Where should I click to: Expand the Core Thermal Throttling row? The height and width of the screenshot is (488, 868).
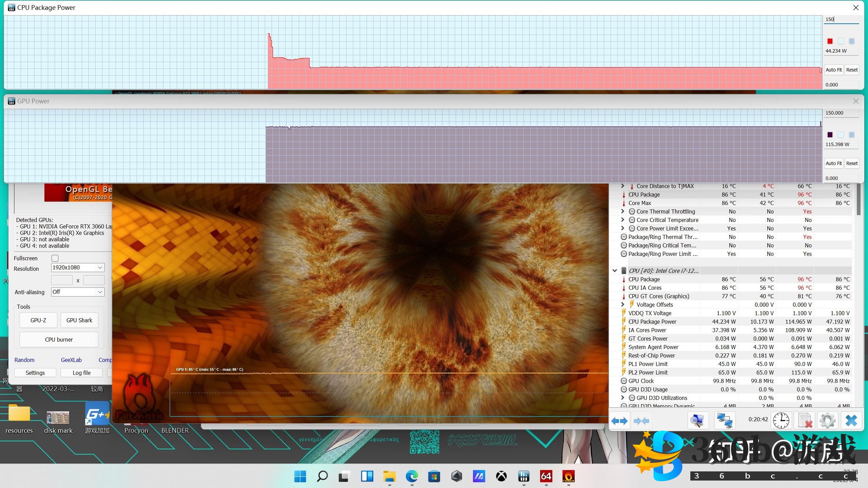click(623, 211)
